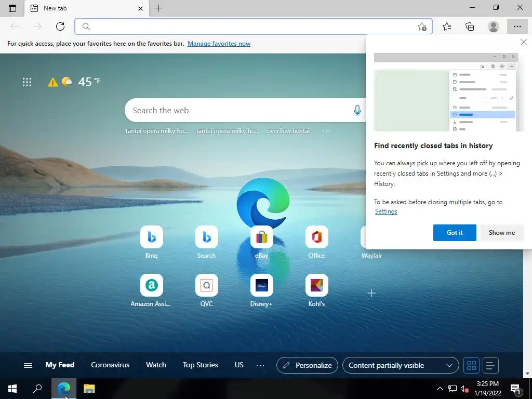532x399 pixels.
Task: Open the feed hamburger menu icon
Action: tap(28, 365)
